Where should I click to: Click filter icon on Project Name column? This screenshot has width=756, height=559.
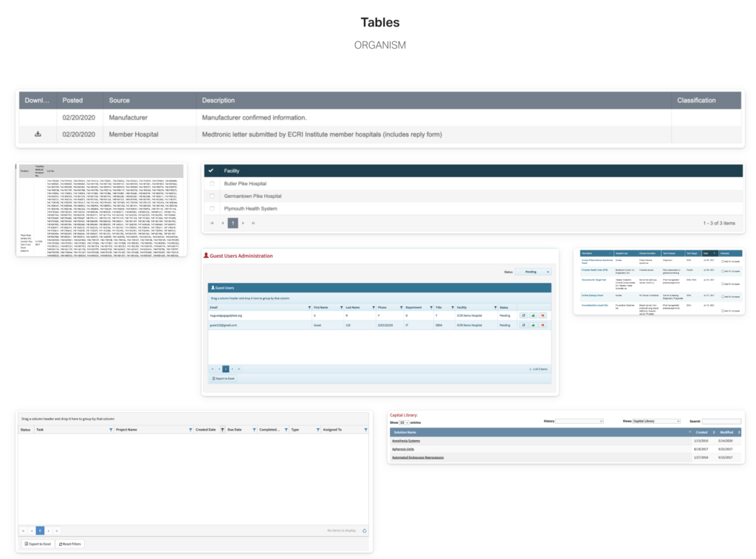pyautogui.click(x=190, y=429)
